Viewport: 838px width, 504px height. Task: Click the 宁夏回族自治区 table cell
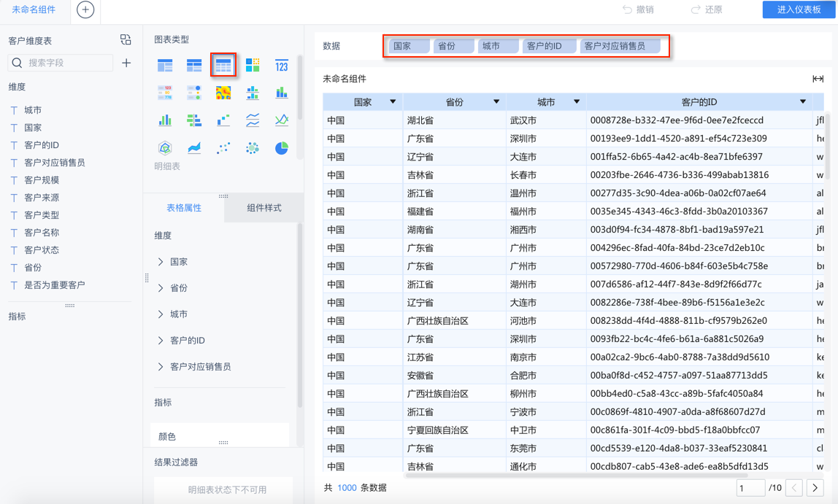tap(454, 430)
